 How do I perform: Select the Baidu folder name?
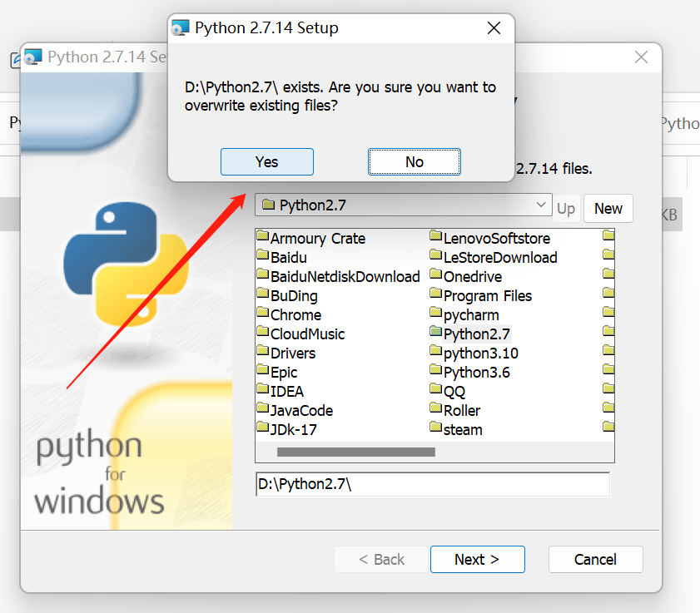coord(288,258)
